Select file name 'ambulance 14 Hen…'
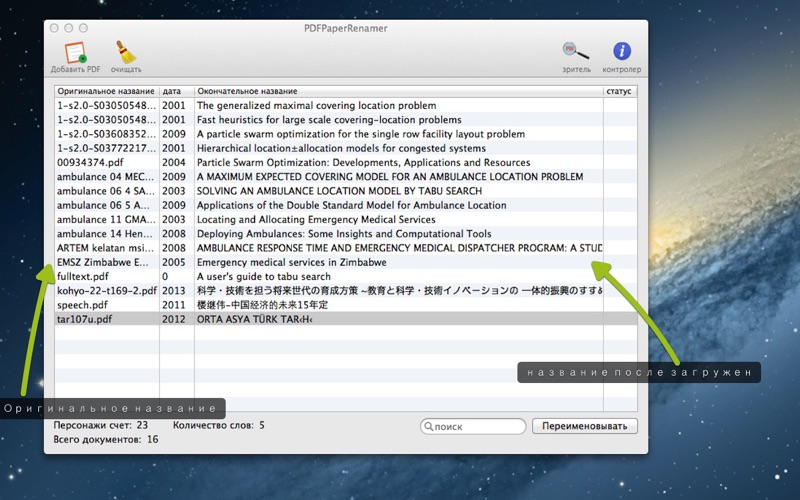800x500 pixels. (105, 234)
